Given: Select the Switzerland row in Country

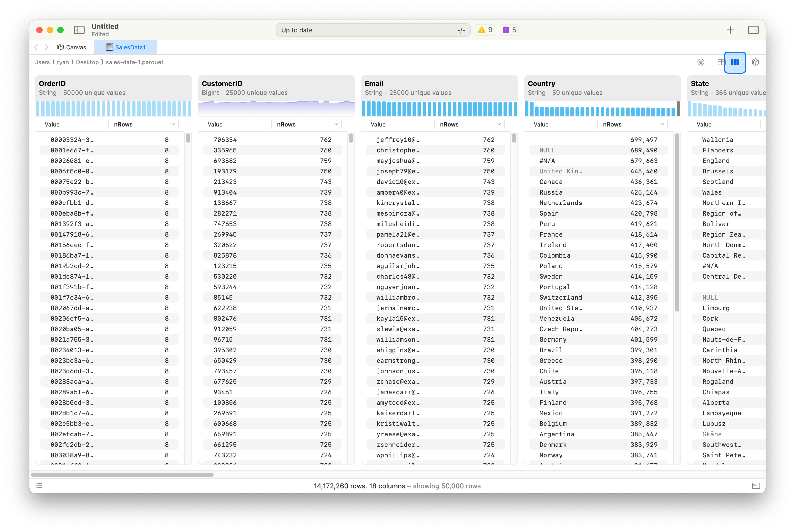Looking at the screenshot, I should tap(598, 298).
